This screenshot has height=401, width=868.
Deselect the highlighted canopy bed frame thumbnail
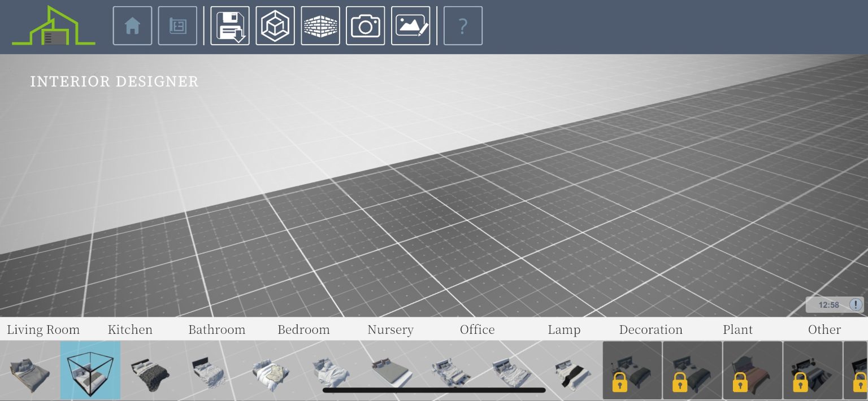(x=90, y=371)
